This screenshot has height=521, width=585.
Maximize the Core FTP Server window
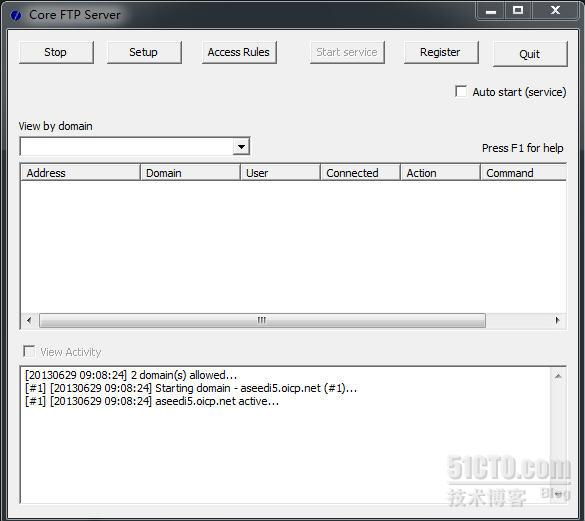coord(518,10)
